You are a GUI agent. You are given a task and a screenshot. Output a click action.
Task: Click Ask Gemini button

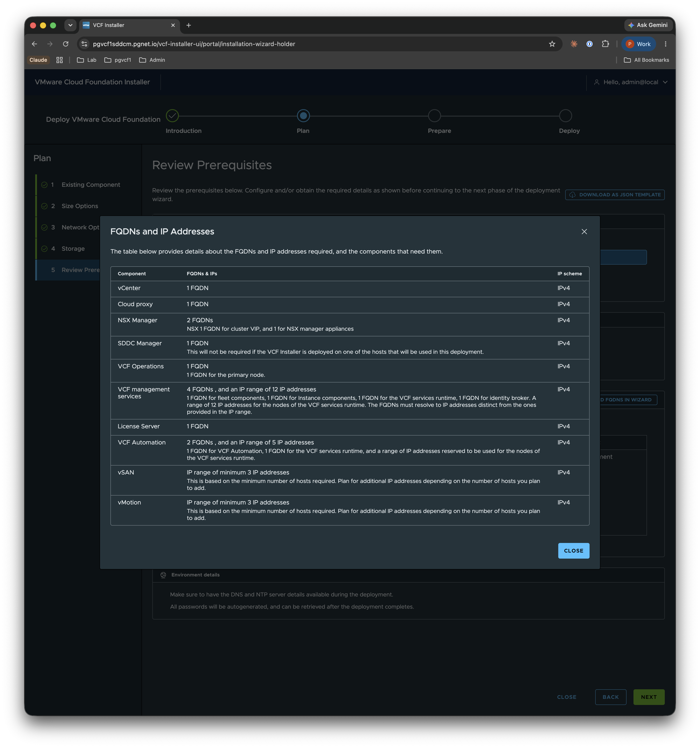pyautogui.click(x=648, y=25)
